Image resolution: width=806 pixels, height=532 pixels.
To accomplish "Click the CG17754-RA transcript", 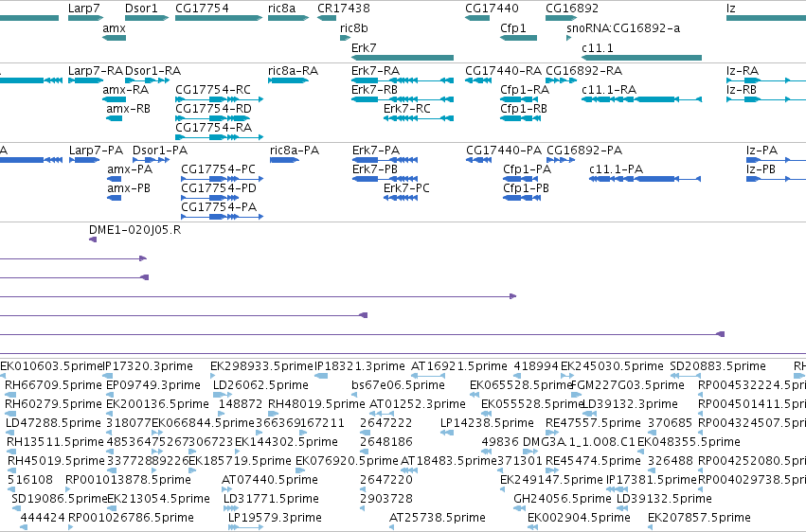I will (219, 137).
